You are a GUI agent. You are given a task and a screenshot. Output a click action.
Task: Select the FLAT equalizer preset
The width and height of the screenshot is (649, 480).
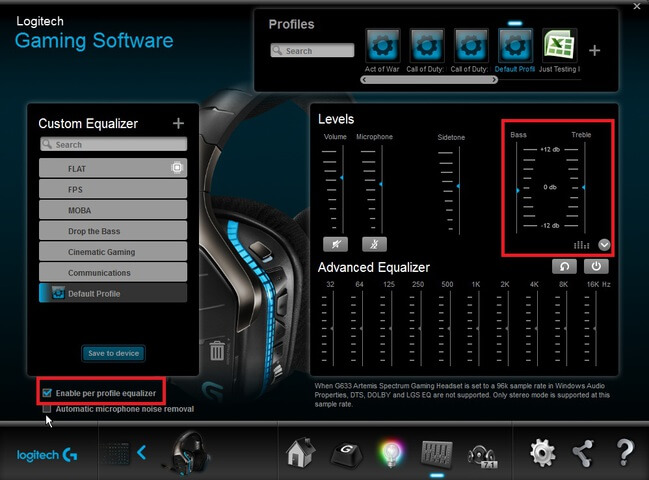click(113, 168)
